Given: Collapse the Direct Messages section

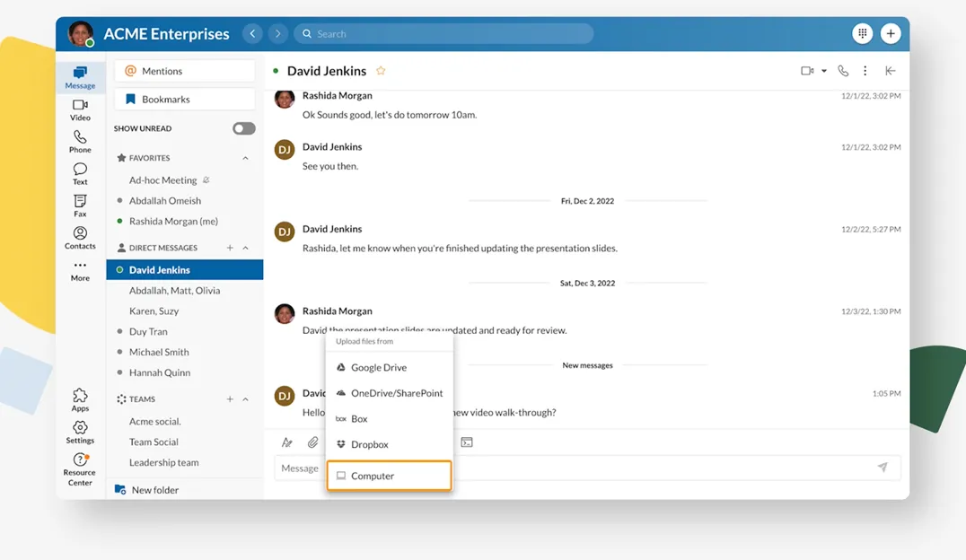Looking at the screenshot, I should [245, 248].
